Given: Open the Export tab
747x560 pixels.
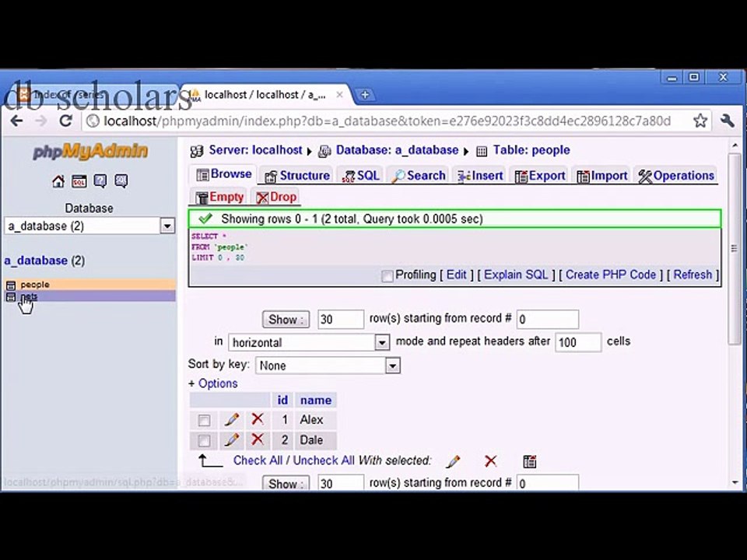Looking at the screenshot, I should coord(540,176).
